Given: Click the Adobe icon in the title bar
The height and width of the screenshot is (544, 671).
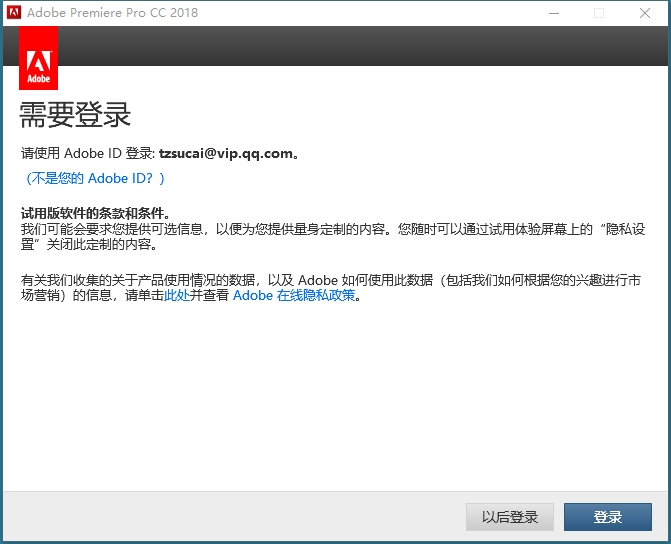Looking at the screenshot, I should [x=14, y=12].
